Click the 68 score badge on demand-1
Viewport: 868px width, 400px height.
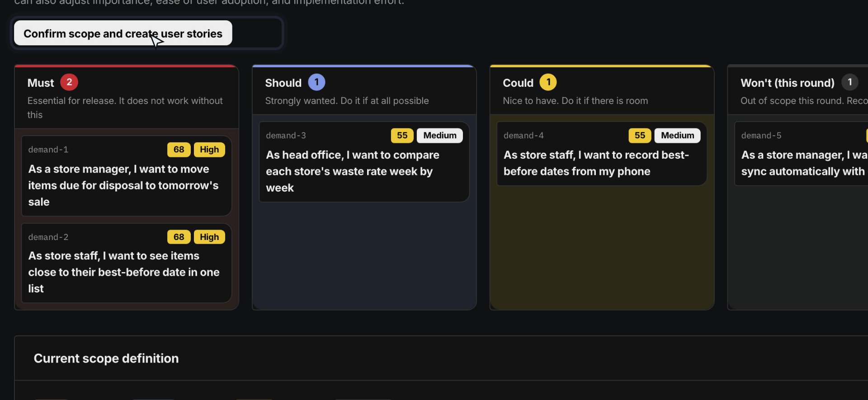pyautogui.click(x=179, y=150)
